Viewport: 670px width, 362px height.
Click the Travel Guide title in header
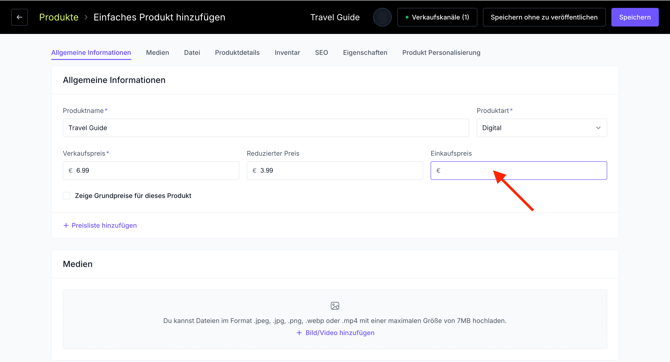[x=335, y=18]
